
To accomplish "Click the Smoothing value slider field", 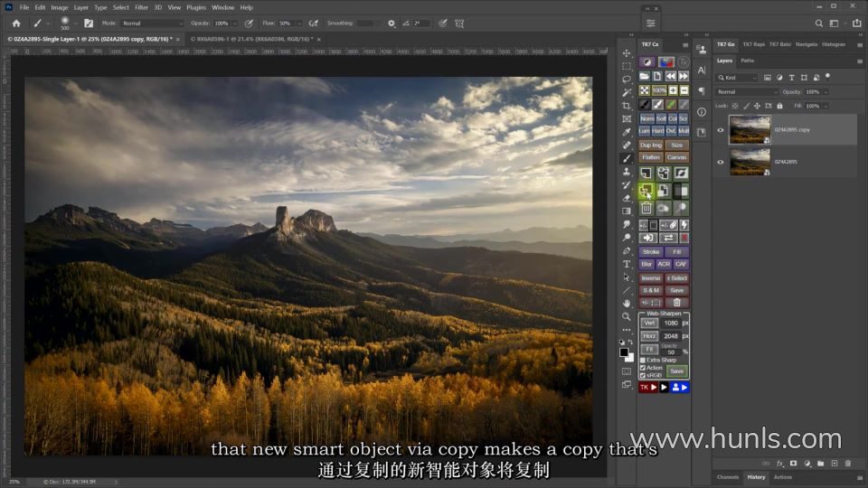I will tap(364, 23).
